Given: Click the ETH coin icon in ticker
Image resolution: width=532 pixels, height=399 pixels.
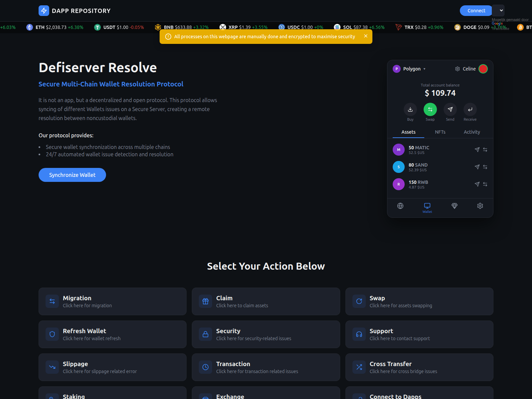Looking at the screenshot, I should [x=30, y=27].
